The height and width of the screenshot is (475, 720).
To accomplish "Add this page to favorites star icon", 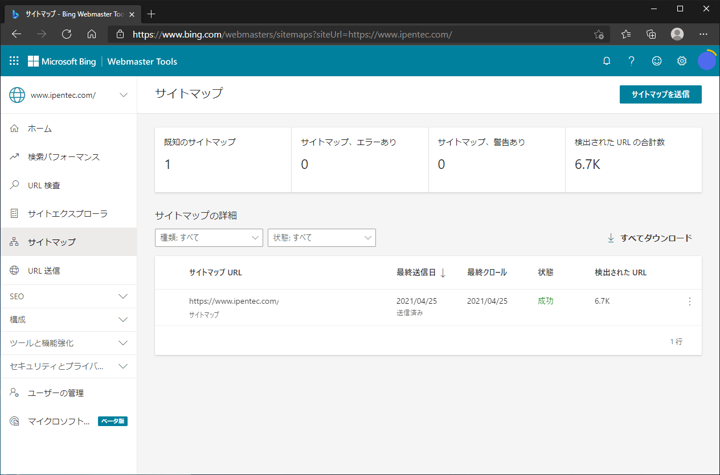I will pos(598,34).
